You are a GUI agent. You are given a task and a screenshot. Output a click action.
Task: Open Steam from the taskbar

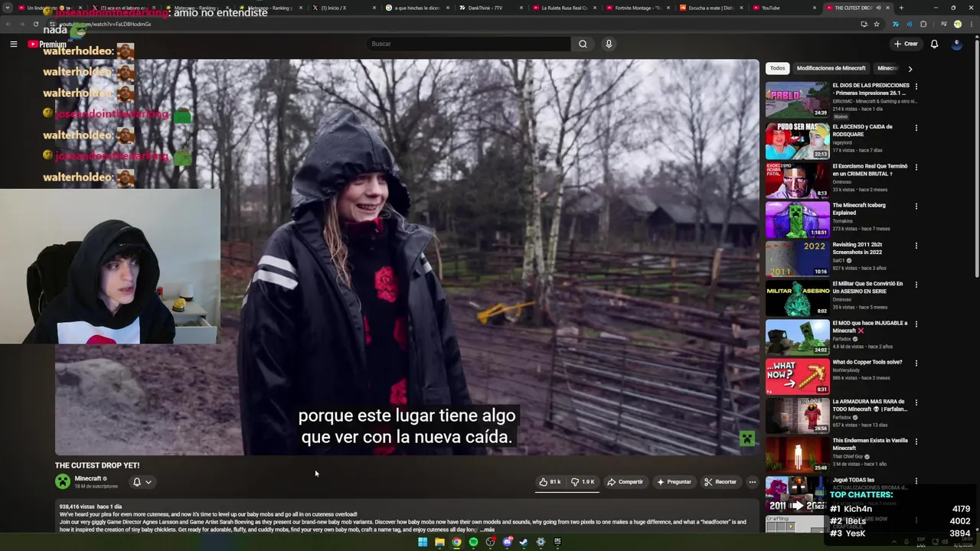click(x=524, y=542)
